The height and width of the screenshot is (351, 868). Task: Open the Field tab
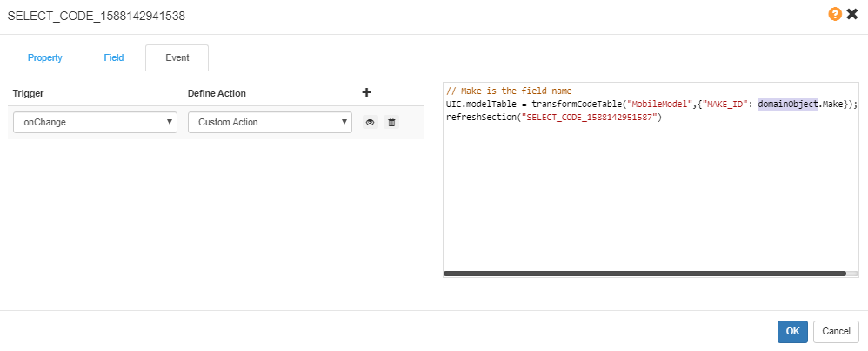114,58
